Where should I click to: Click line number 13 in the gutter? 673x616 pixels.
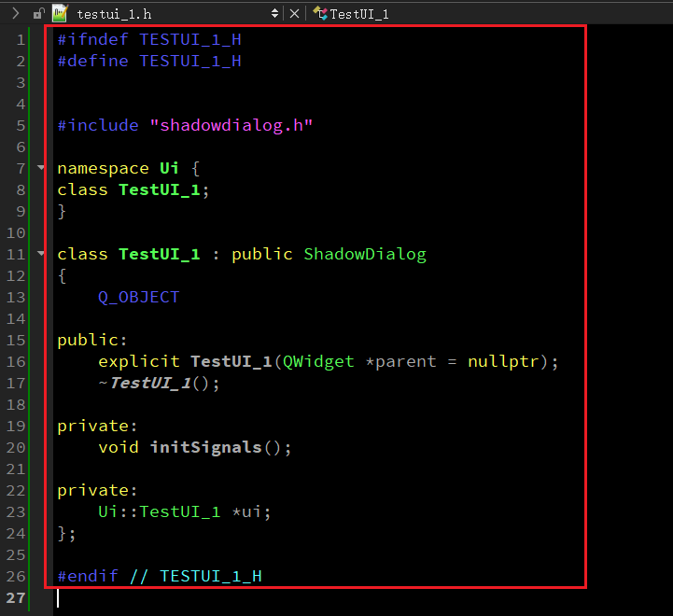click(17, 297)
